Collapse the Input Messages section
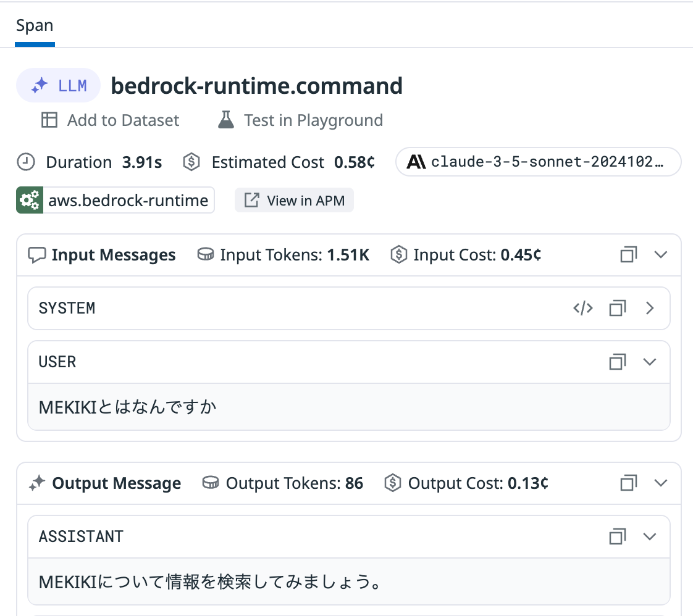The image size is (693, 616). point(661,255)
